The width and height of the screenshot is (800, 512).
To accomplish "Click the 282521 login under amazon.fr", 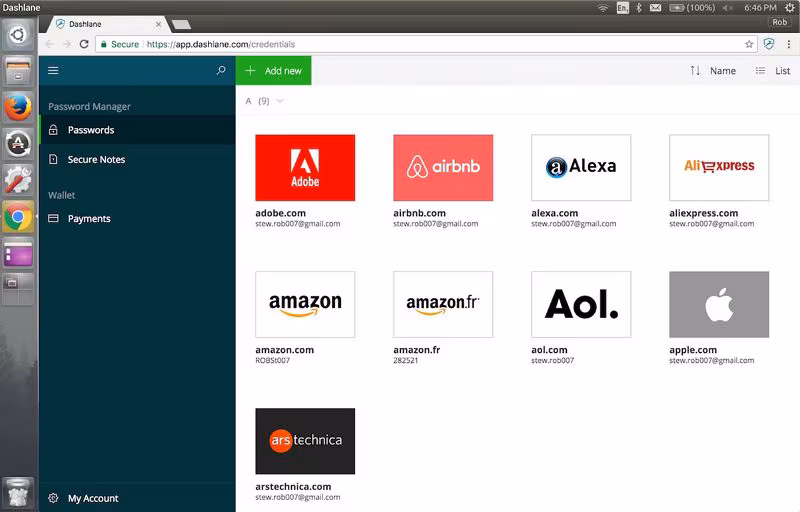I will pyautogui.click(x=406, y=361).
